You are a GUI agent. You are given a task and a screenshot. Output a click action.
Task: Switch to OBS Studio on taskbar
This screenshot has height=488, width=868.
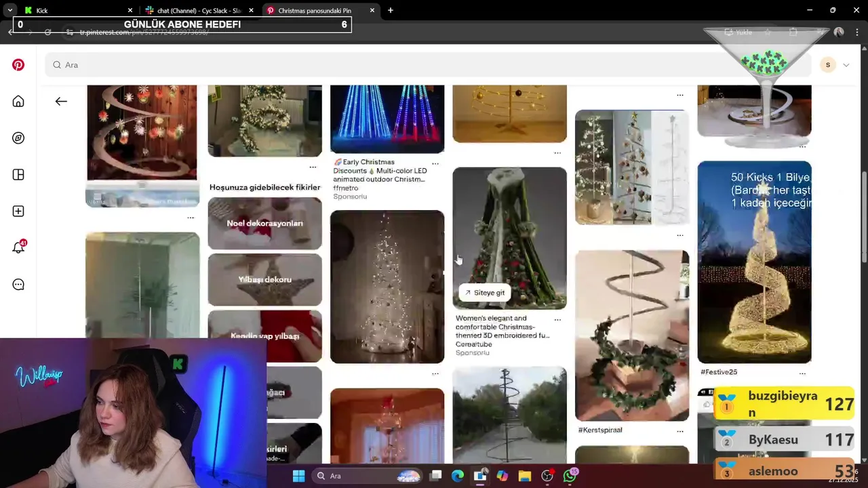(547, 476)
